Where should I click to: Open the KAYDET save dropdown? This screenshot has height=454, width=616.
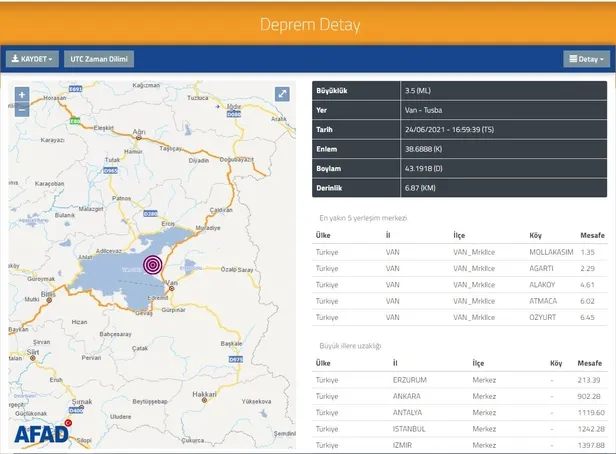32,59
